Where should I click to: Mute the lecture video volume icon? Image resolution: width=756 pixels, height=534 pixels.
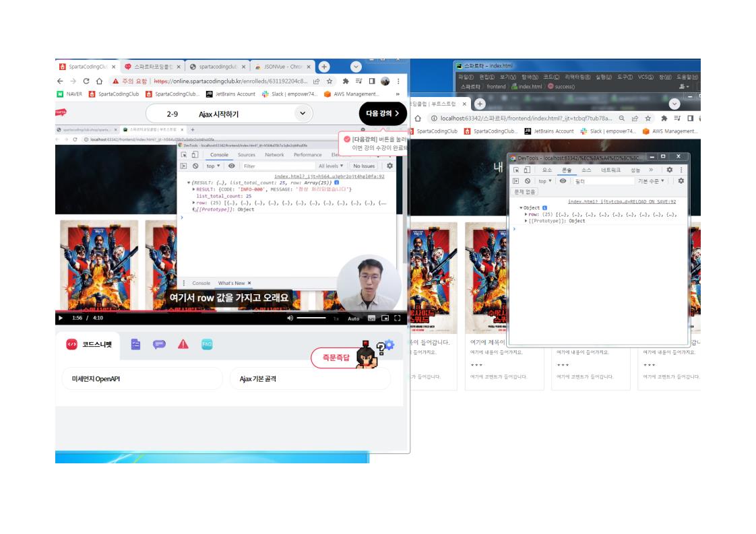(290, 318)
